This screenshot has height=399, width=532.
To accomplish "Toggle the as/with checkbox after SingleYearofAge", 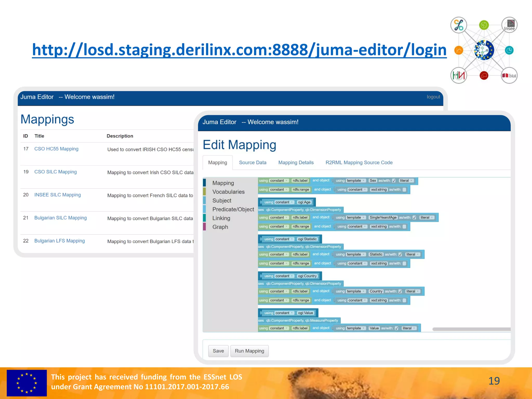I will click(414, 218).
